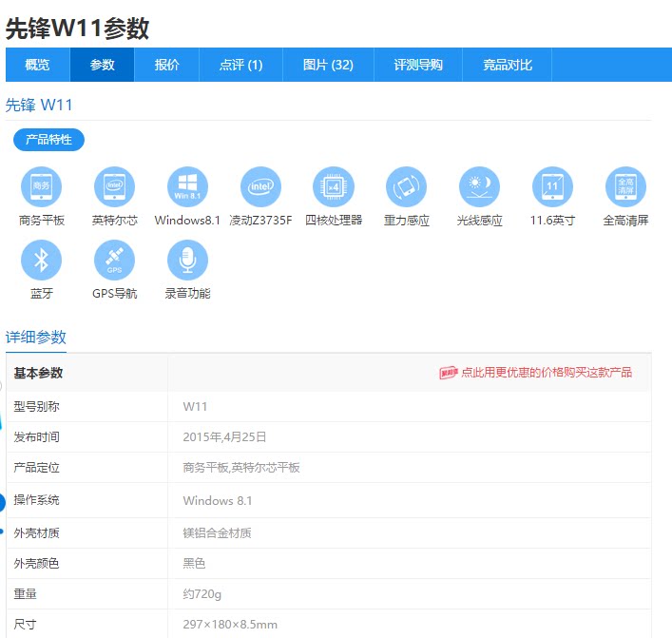Click the 光线感应 light sensor icon
Viewport: 672px width, 638px height.
point(480,187)
